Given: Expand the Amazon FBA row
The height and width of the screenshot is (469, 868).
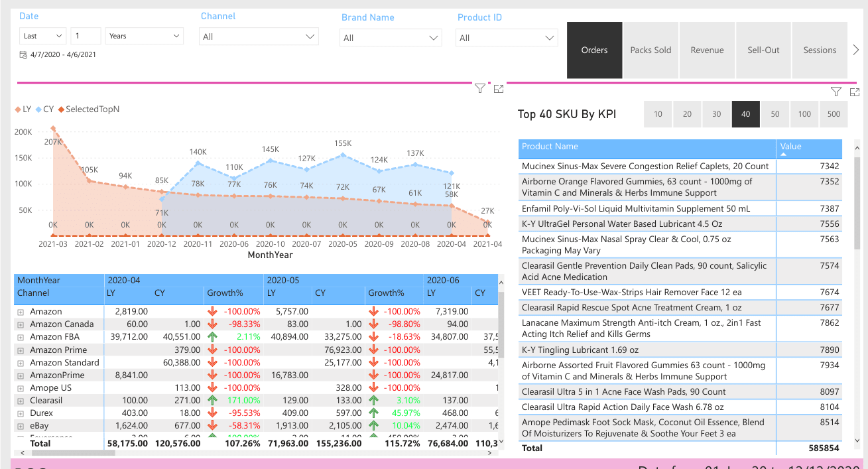Looking at the screenshot, I should click(x=21, y=337).
